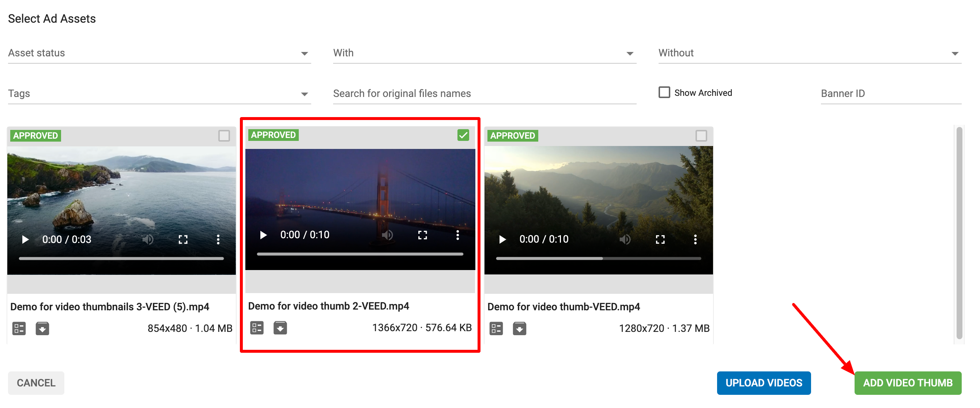The height and width of the screenshot is (408, 980).
Task: Click the '0:00 / 0:03' time display
Action: coord(67,239)
